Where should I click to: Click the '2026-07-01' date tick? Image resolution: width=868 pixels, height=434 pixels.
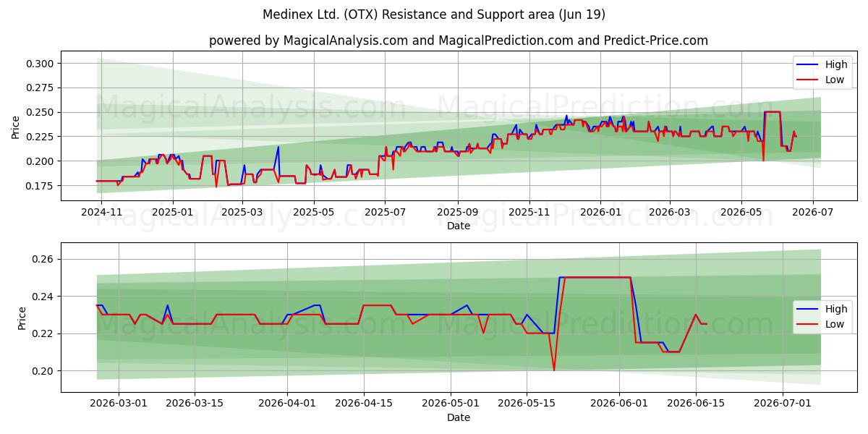[783, 404]
